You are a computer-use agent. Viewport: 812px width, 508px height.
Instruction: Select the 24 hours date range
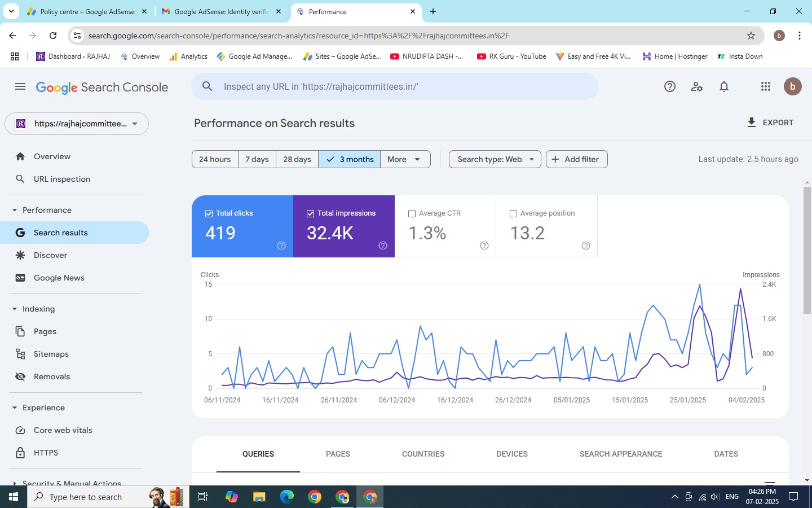click(215, 159)
